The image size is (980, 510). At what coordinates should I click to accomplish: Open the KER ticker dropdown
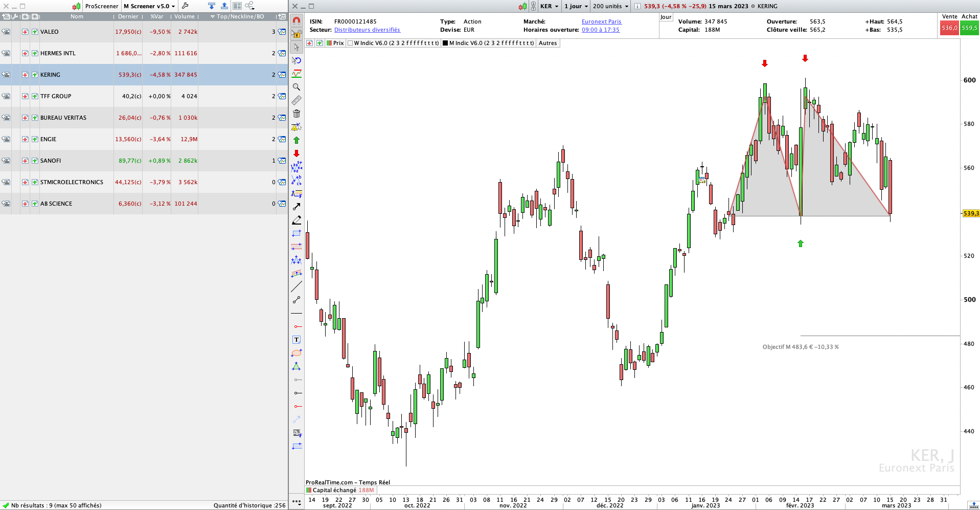coord(549,6)
